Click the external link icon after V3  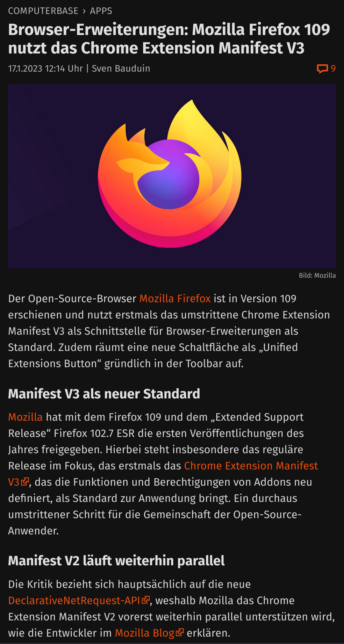25,482
